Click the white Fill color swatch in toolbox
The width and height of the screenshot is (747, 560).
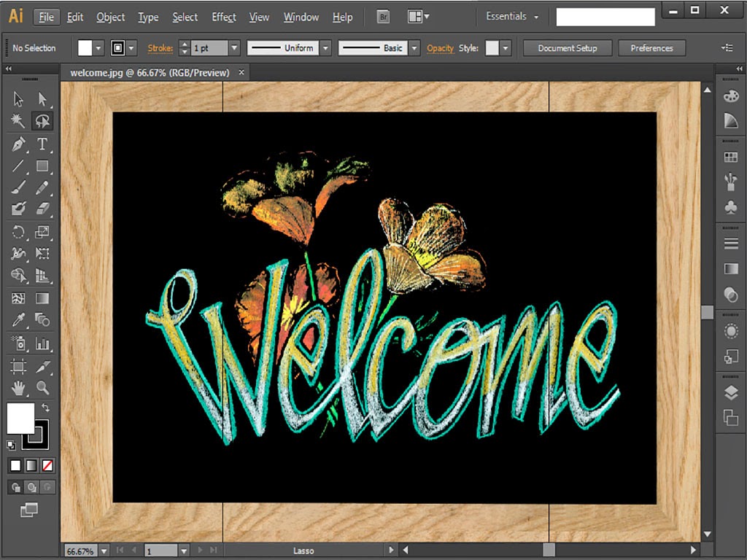pos(20,418)
